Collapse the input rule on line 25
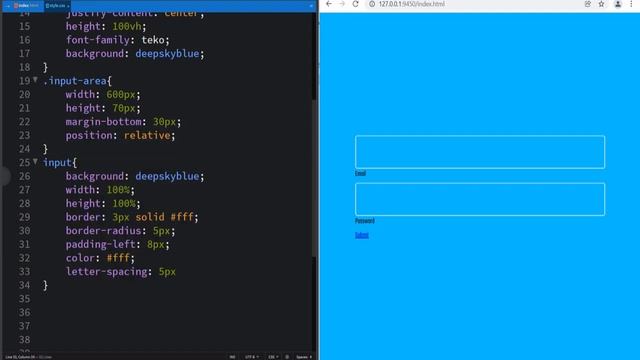The height and width of the screenshot is (360, 640). click(36, 162)
